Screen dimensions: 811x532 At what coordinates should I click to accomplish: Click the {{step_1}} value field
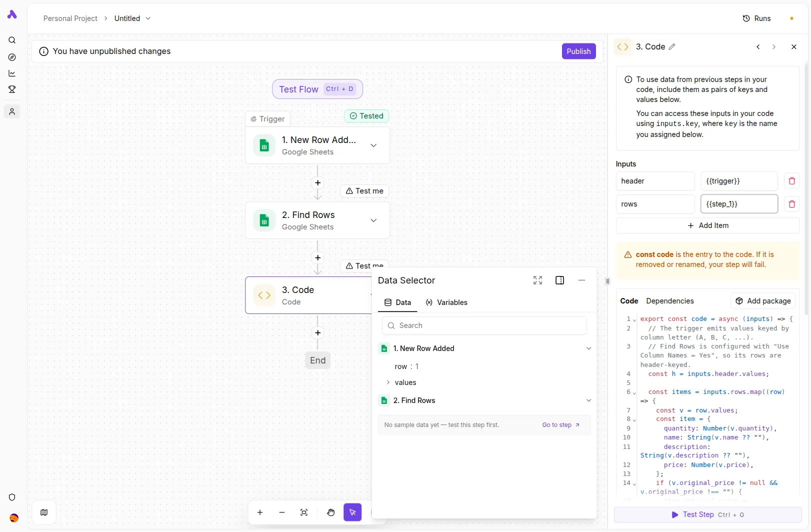pos(739,204)
